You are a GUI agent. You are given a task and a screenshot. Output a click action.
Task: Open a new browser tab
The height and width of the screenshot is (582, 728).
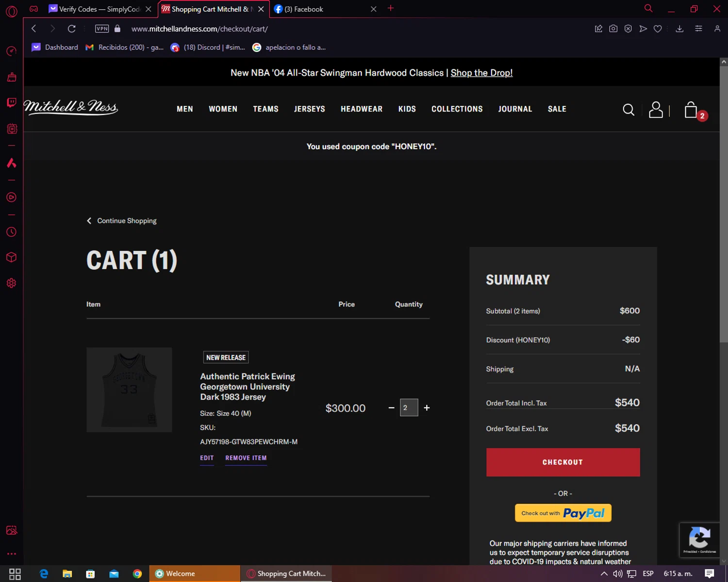(391, 8)
